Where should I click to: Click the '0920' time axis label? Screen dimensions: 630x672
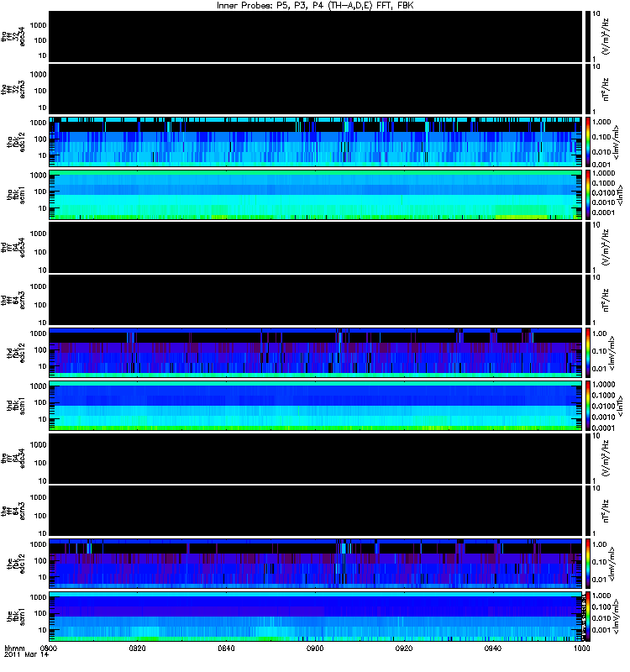[x=404, y=648]
